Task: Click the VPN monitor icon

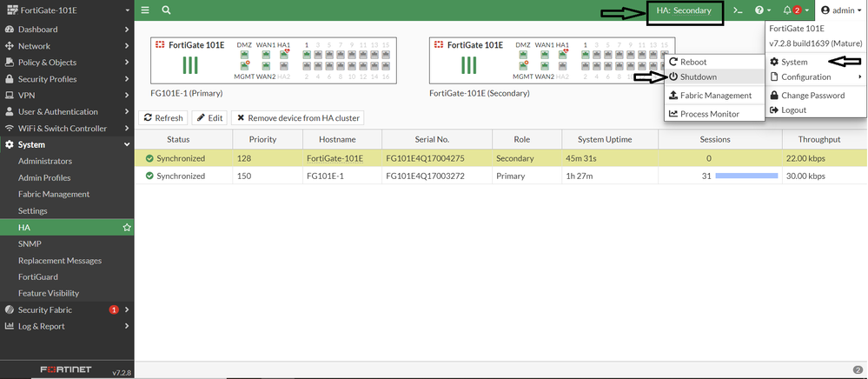Action: point(9,96)
